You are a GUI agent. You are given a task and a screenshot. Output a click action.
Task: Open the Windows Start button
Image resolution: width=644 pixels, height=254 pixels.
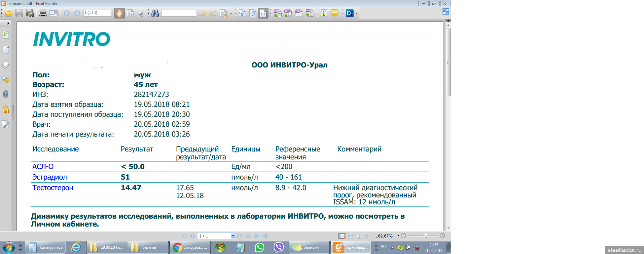9,247
